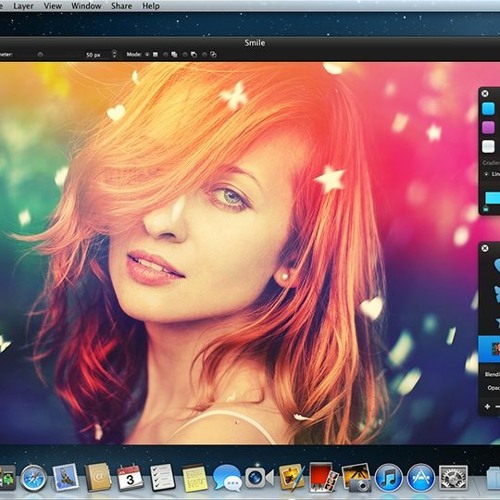The image size is (500, 500).
Task: Open FaceTime from the Dock
Action: point(259,478)
